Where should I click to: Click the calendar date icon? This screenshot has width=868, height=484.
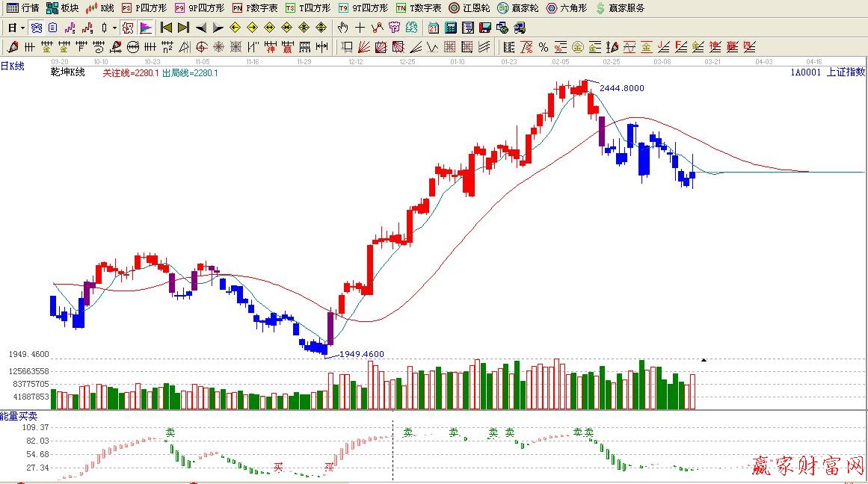(x=434, y=28)
